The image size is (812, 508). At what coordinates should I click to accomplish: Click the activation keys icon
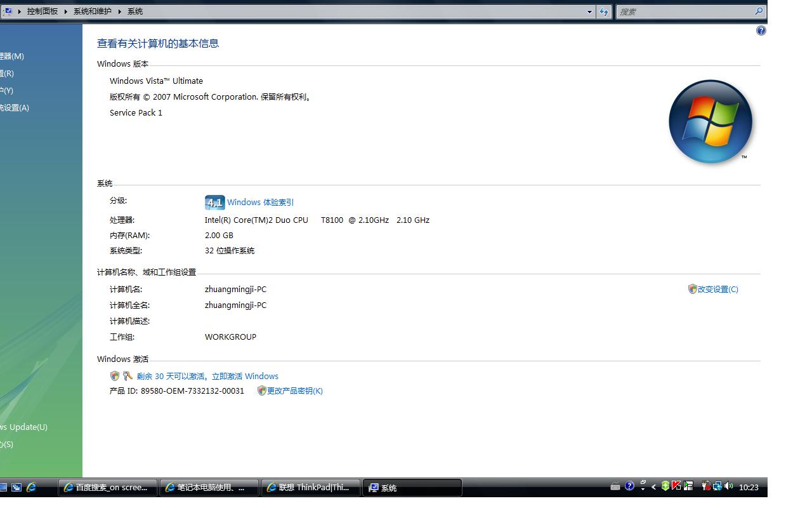pyautogui.click(x=128, y=376)
